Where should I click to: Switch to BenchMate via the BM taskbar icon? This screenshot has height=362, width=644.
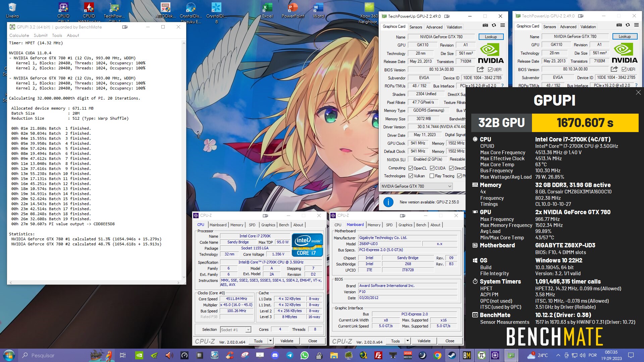467,355
